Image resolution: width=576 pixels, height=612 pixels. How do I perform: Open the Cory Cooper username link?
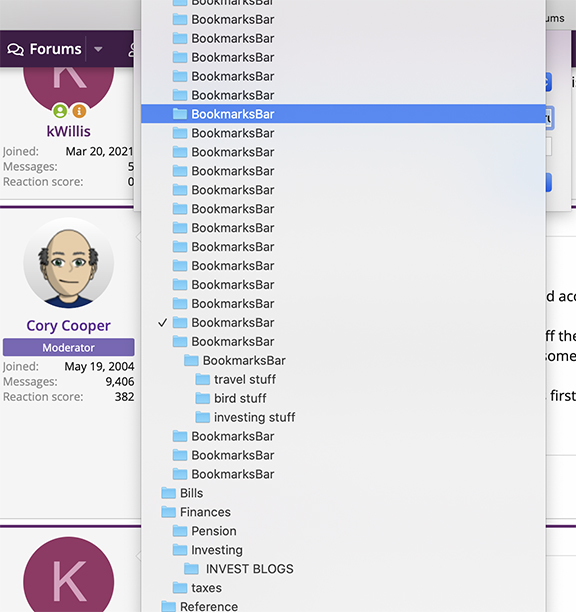pyautogui.click(x=68, y=326)
